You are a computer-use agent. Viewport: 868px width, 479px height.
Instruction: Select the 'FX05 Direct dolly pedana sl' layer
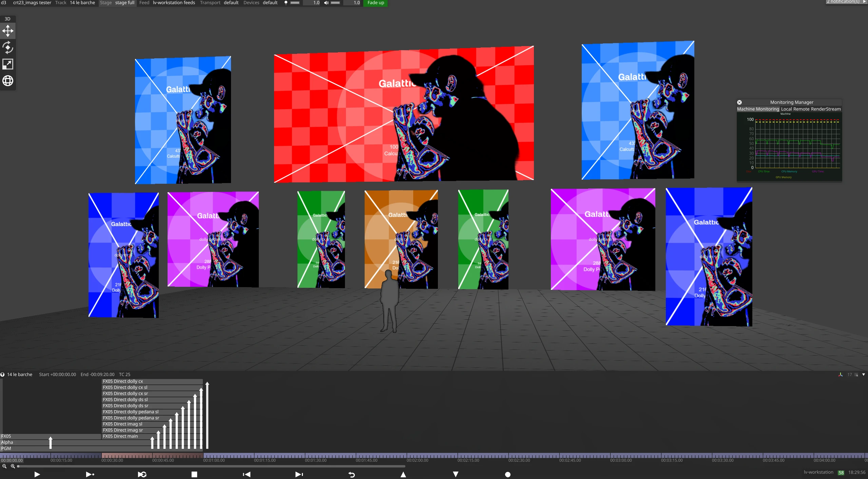[x=152, y=412]
